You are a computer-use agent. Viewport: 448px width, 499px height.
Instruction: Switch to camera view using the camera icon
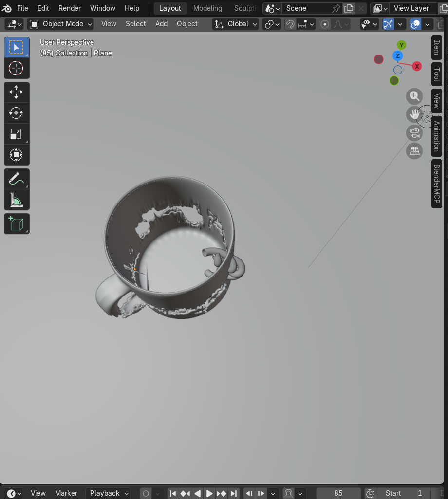[x=414, y=132]
